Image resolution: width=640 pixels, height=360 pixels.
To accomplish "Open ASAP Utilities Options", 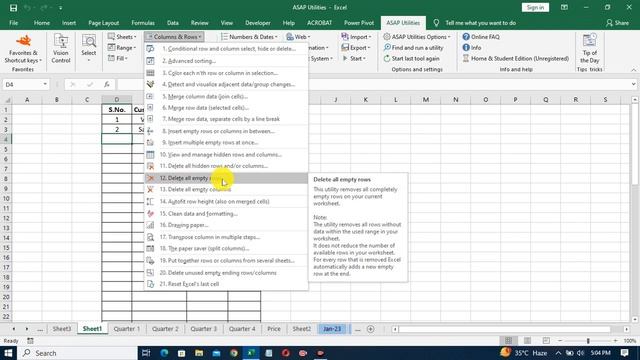I will tap(417, 37).
